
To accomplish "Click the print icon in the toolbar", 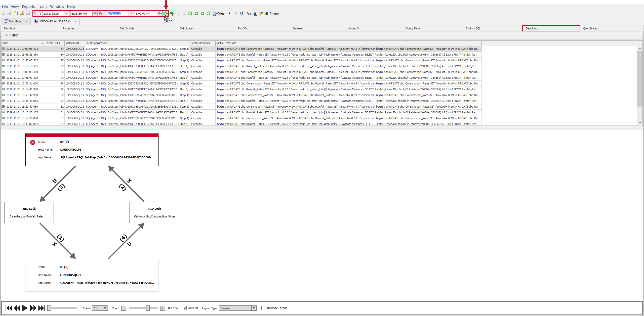I will 9,14.
